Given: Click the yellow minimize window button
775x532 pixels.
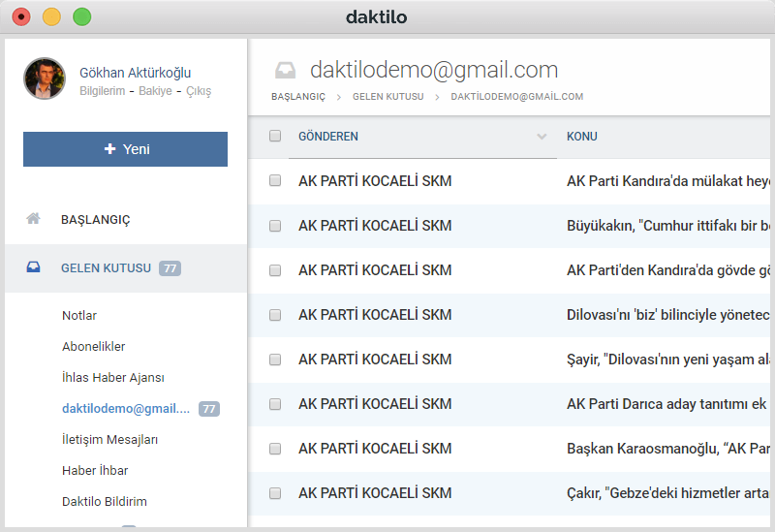Looking at the screenshot, I should pyautogui.click(x=51, y=16).
